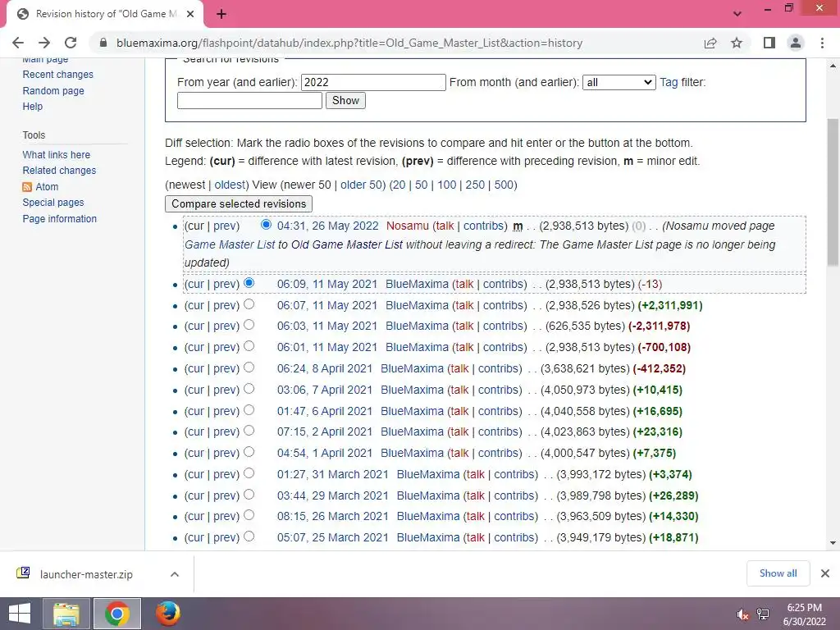Image resolution: width=840 pixels, height=630 pixels.
Task: Select radio for 06:24, 8 April 2021 revision
Action: click(249, 367)
